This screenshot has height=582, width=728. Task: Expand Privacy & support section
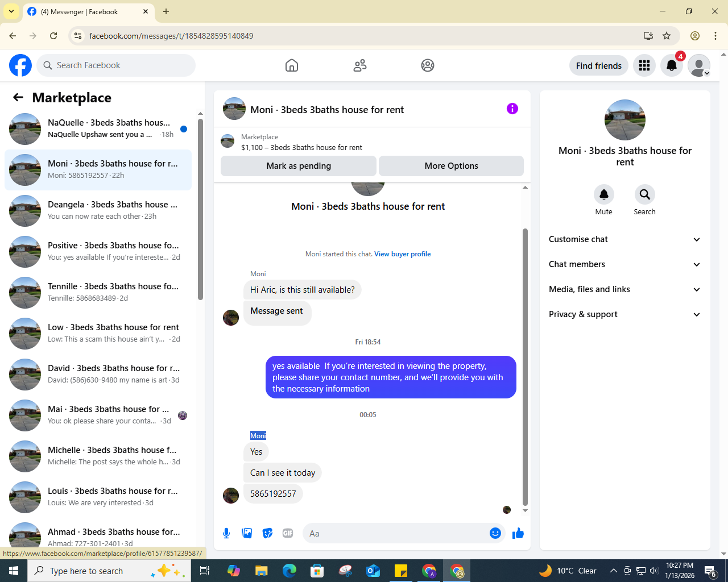[x=624, y=314]
